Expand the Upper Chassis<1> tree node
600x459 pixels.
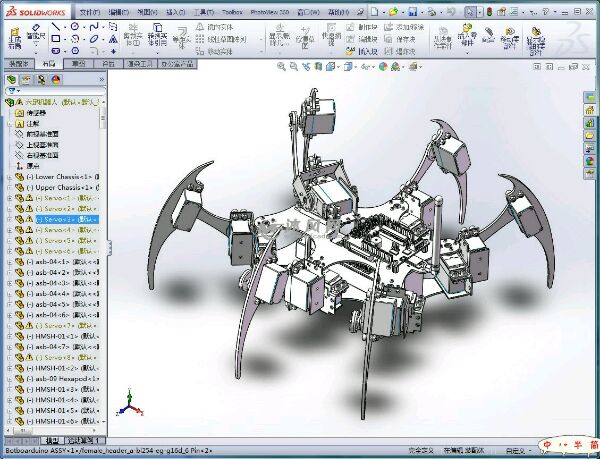click(9, 187)
